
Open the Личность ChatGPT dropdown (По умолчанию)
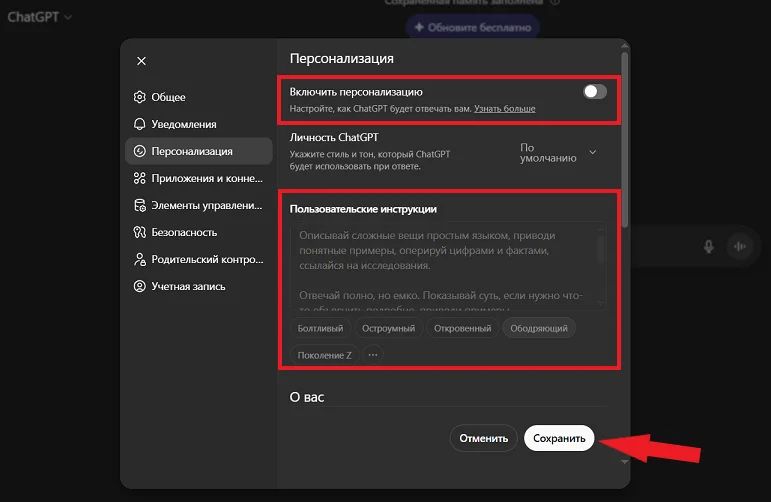[559, 152]
